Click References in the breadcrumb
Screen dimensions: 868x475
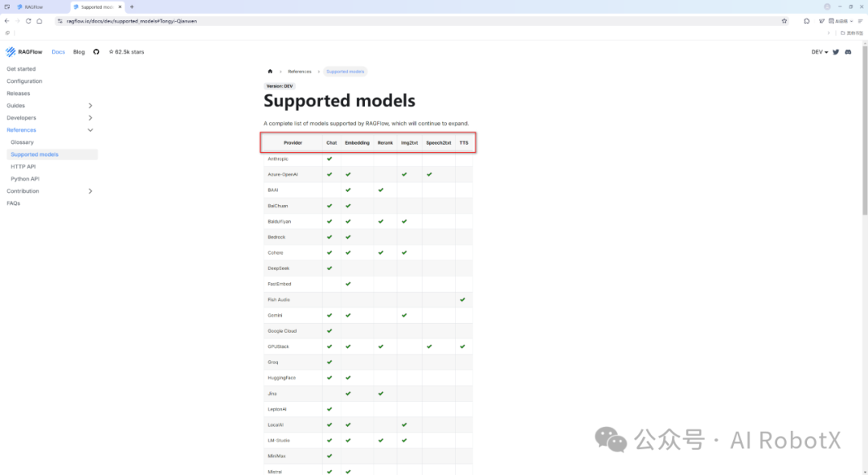pyautogui.click(x=300, y=72)
